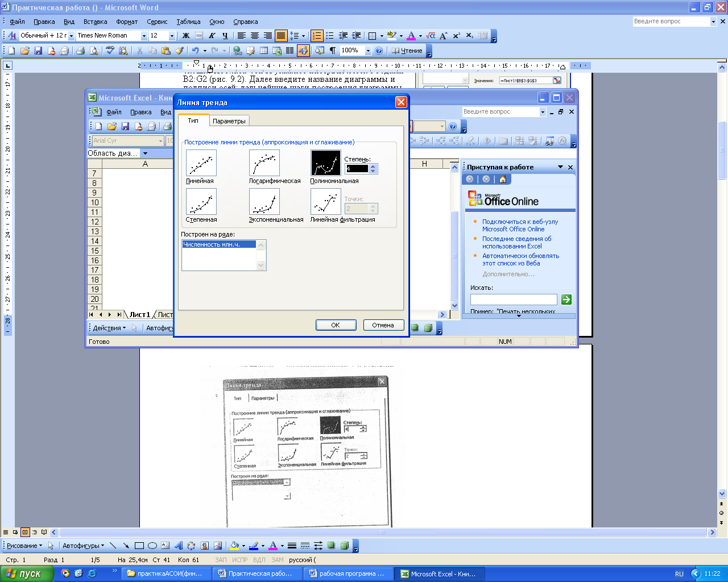Open the Таблица menu in Word
The image size is (728, 582).
tap(188, 22)
